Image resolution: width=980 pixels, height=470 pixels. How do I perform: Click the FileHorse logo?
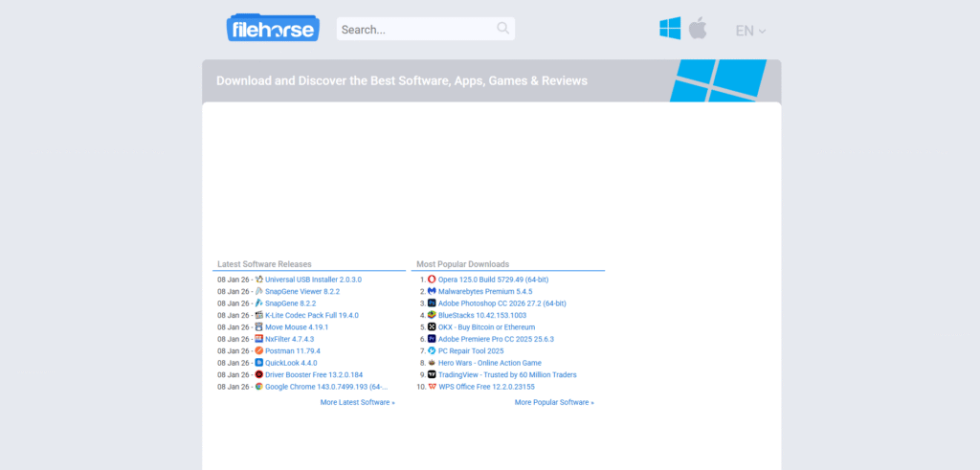273,28
